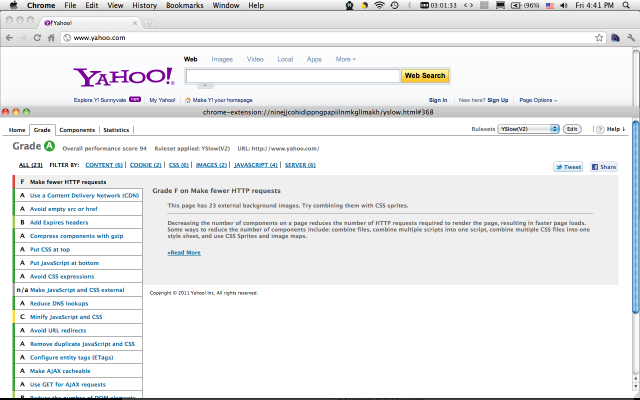Click the Wi-Fi status icon
Image resolution: width=640 pixels, height=400 pixels.
point(379,5)
